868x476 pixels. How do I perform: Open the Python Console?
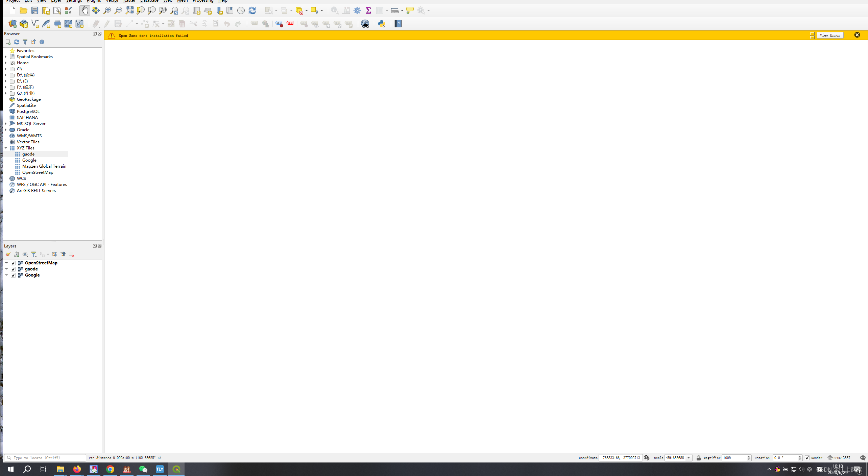coord(382,24)
